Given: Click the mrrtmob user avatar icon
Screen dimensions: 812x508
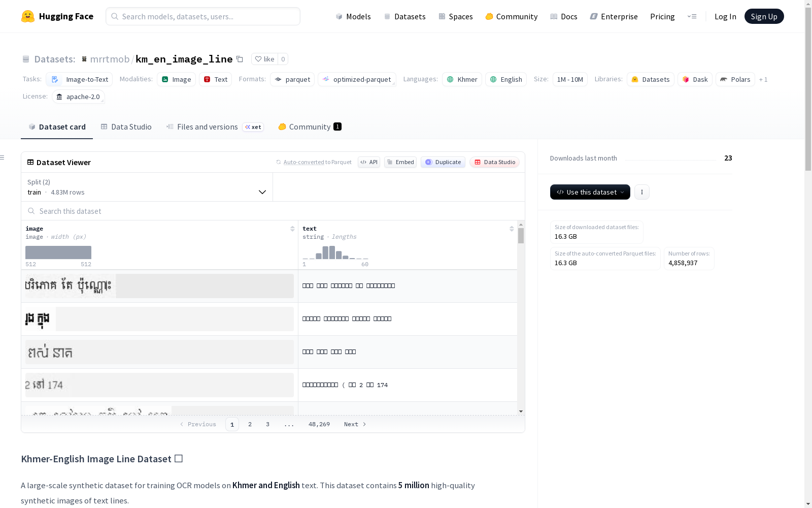Looking at the screenshot, I should point(84,59).
